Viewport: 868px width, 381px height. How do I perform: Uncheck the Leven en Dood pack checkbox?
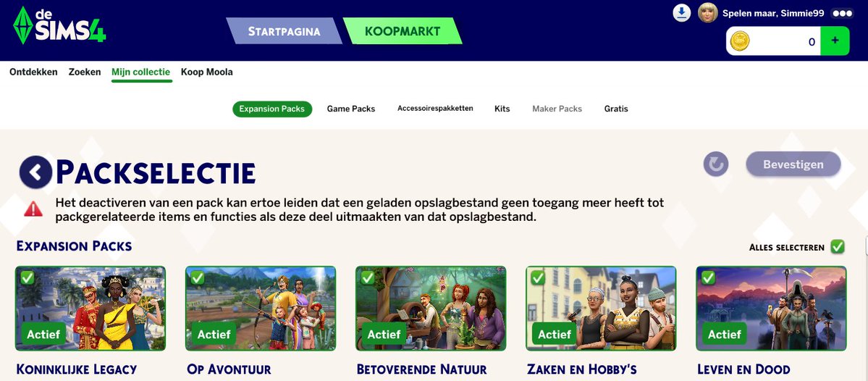click(708, 277)
